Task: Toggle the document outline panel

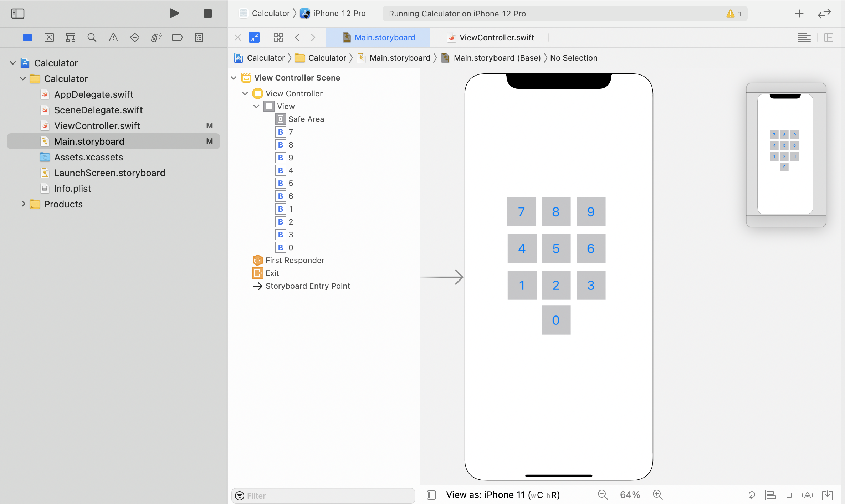Action: pyautogui.click(x=431, y=495)
